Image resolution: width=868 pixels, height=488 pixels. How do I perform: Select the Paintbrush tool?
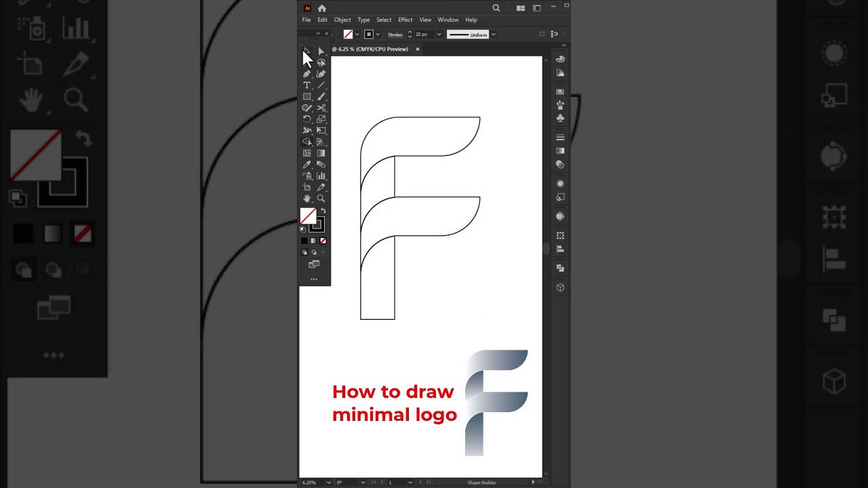point(321,96)
